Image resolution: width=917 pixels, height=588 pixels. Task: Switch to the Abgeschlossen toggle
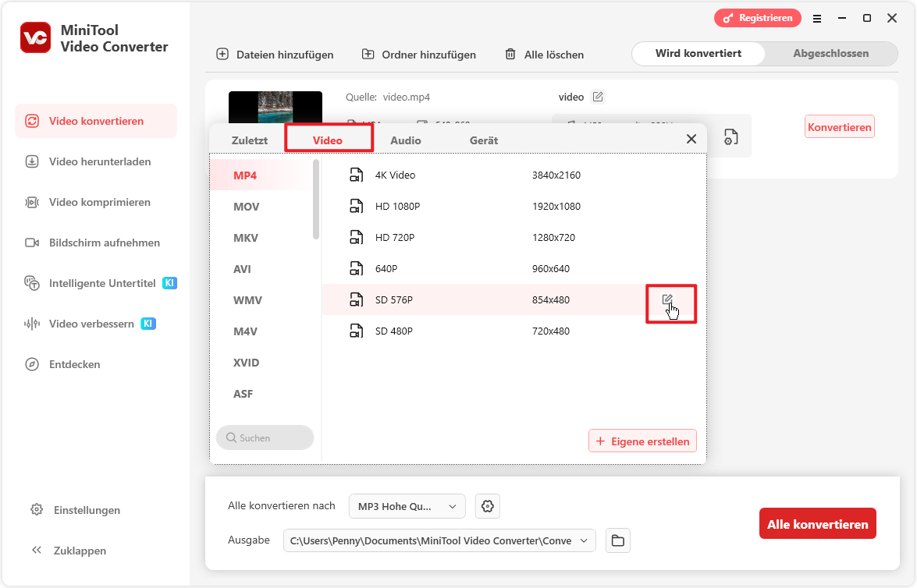click(830, 53)
